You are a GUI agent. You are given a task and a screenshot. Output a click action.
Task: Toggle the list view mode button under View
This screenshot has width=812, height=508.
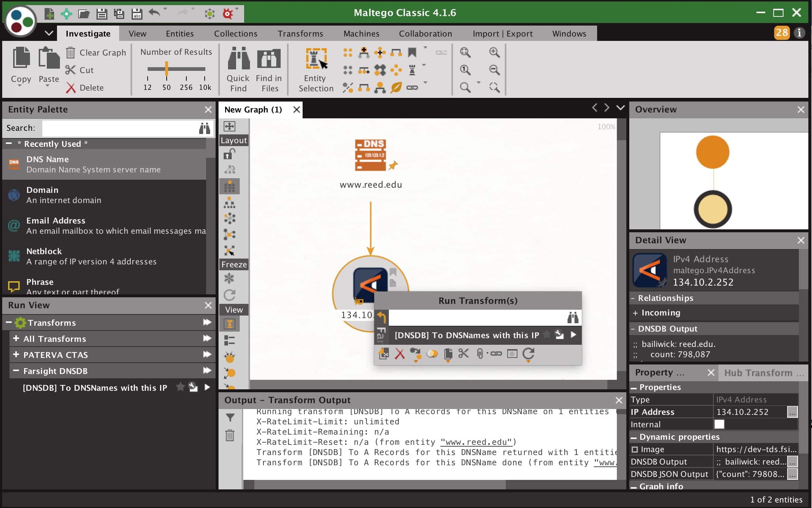pyautogui.click(x=229, y=340)
